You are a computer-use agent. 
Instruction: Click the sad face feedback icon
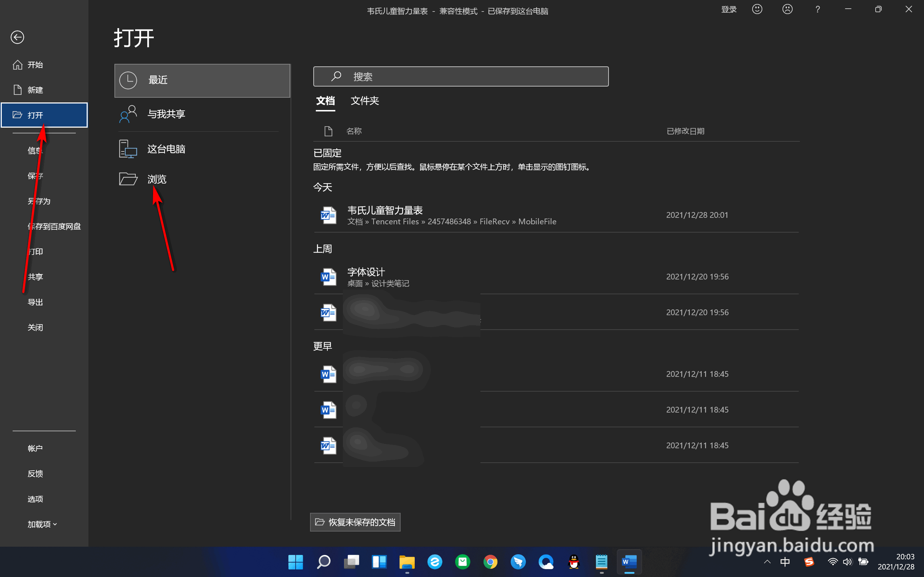point(787,9)
